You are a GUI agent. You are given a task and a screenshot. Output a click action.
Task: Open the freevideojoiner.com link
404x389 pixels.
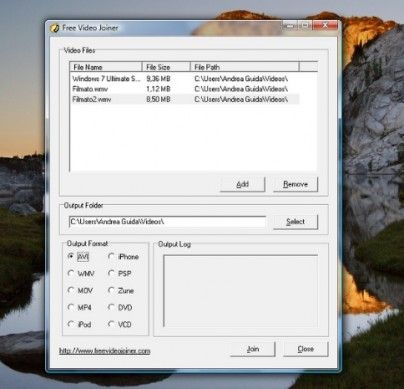point(105,351)
